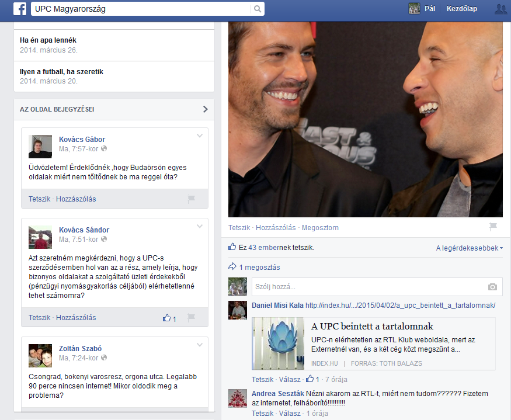511x420 pixels.
Task: Click the Ma, 7:57-kor timestamp
Action: 78,149
